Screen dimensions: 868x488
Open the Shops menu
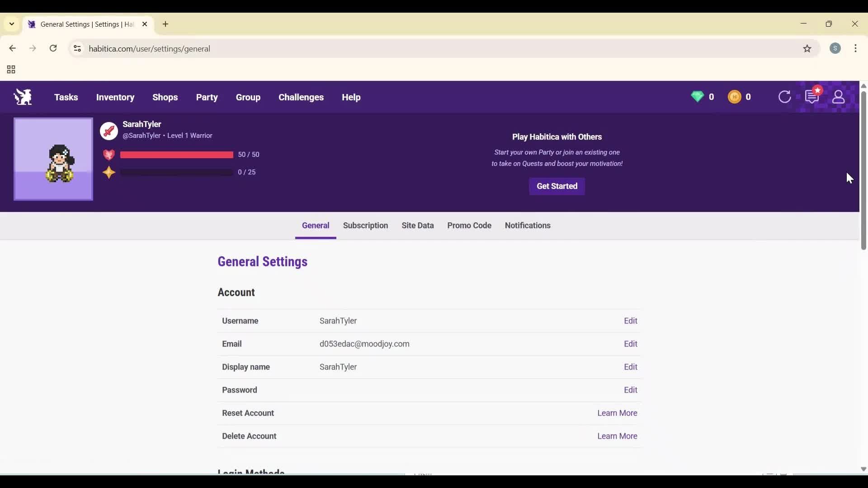click(165, 97)
